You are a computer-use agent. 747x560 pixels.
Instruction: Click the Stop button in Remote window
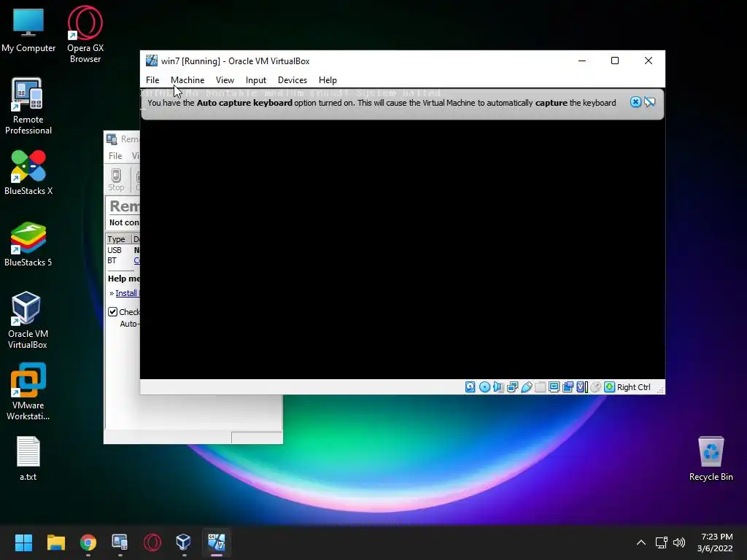[x=116, y=180]
